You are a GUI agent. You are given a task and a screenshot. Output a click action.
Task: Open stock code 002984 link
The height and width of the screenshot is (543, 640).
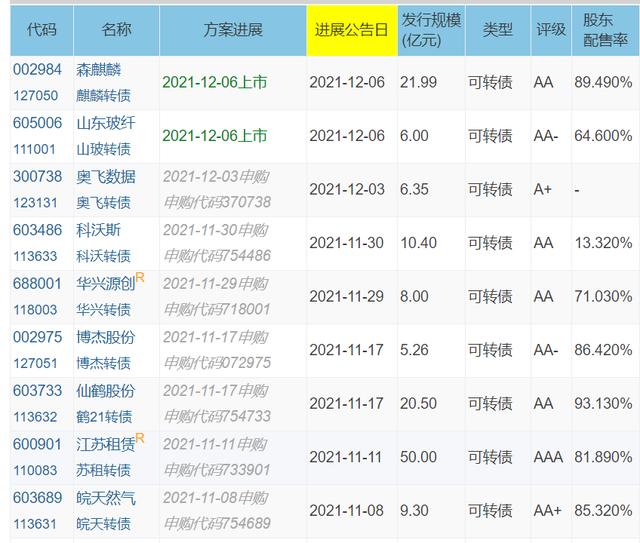(37, 69)
